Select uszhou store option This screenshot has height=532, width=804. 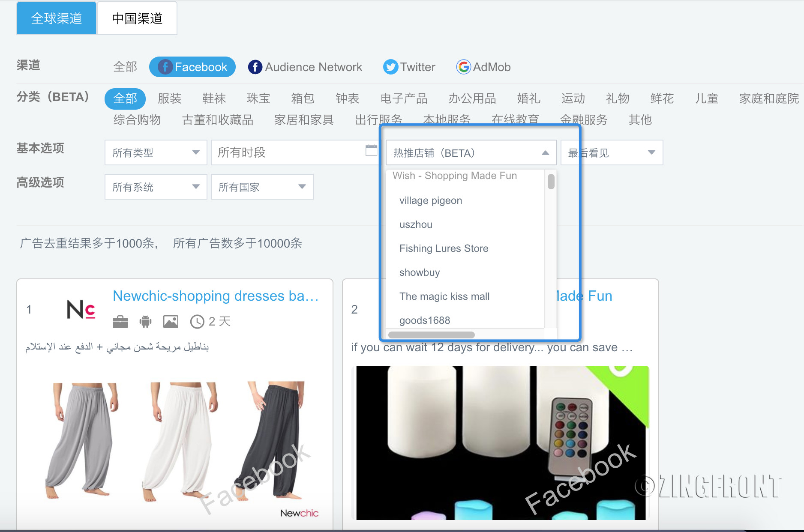(x=465, y=224)
